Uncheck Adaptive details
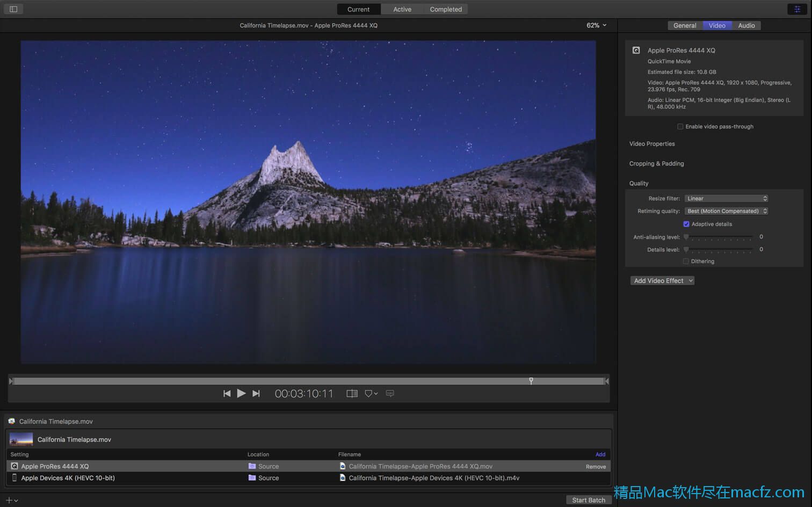Screen dimensions: 812x507 [x=686, y=224]
